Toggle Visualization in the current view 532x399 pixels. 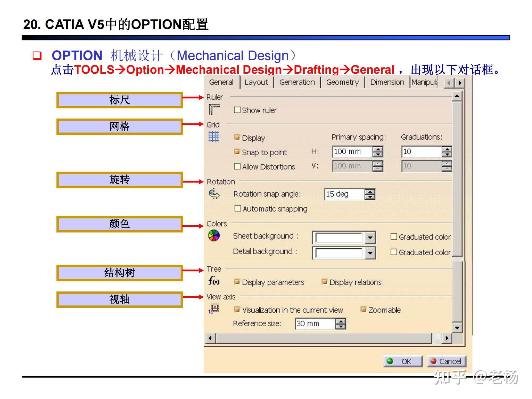(x=237, y=309)
